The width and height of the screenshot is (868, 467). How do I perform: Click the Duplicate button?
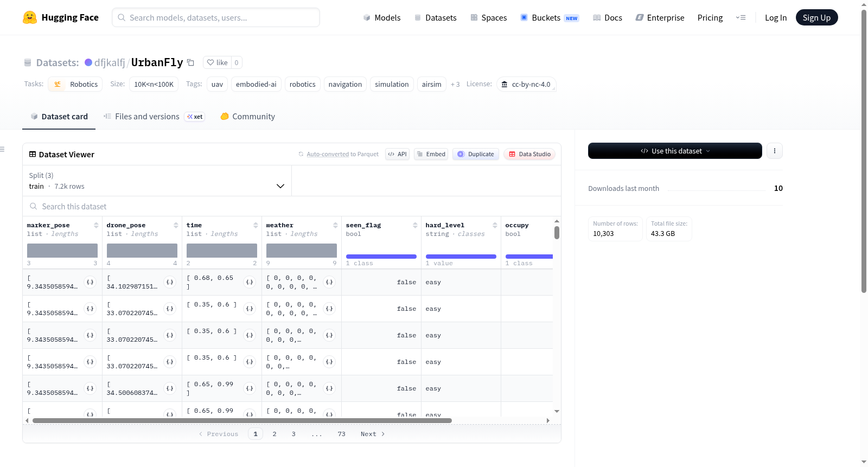(476, 154)
